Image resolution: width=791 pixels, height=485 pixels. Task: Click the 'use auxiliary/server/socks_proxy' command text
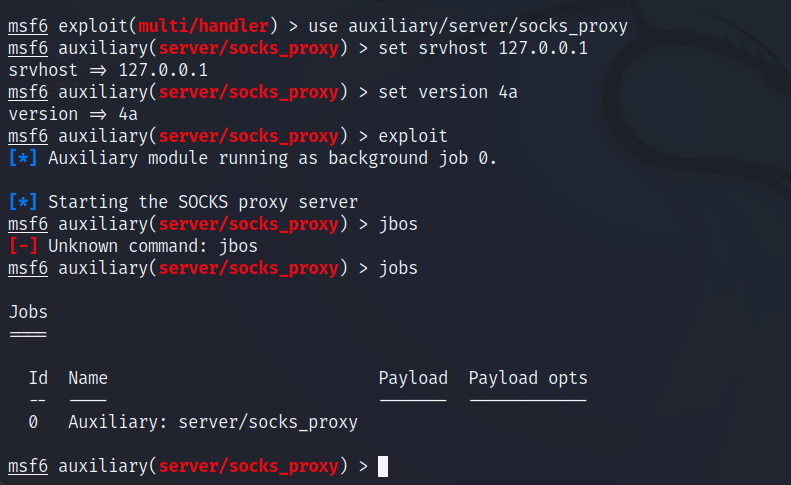[x=468, y=26]
